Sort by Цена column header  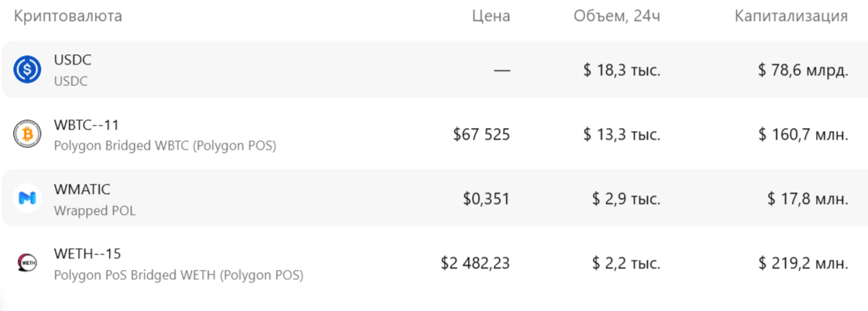491,16
